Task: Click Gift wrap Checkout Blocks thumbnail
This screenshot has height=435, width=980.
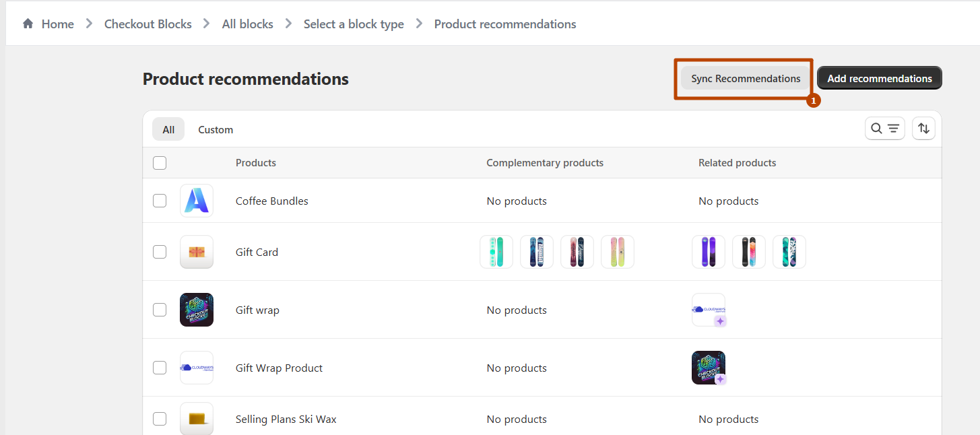Action: coord(197,310)
